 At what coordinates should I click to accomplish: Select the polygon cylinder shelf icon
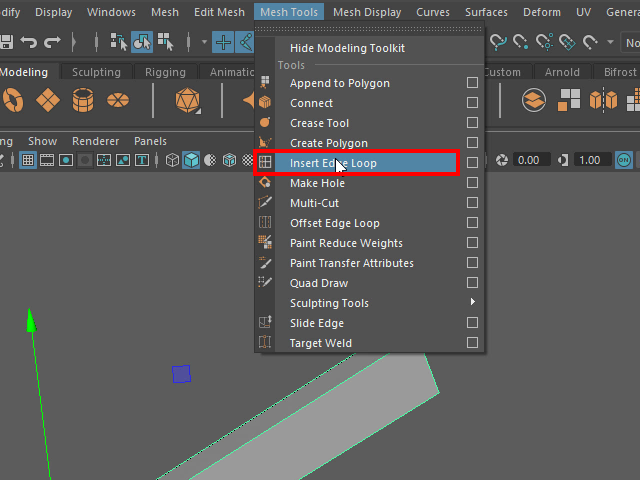83,101
